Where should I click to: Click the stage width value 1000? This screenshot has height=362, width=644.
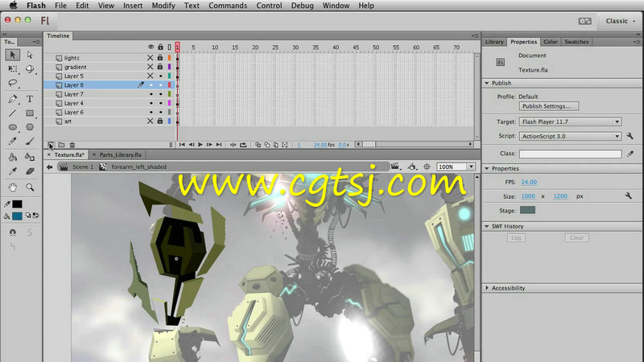tap(528, 196)
